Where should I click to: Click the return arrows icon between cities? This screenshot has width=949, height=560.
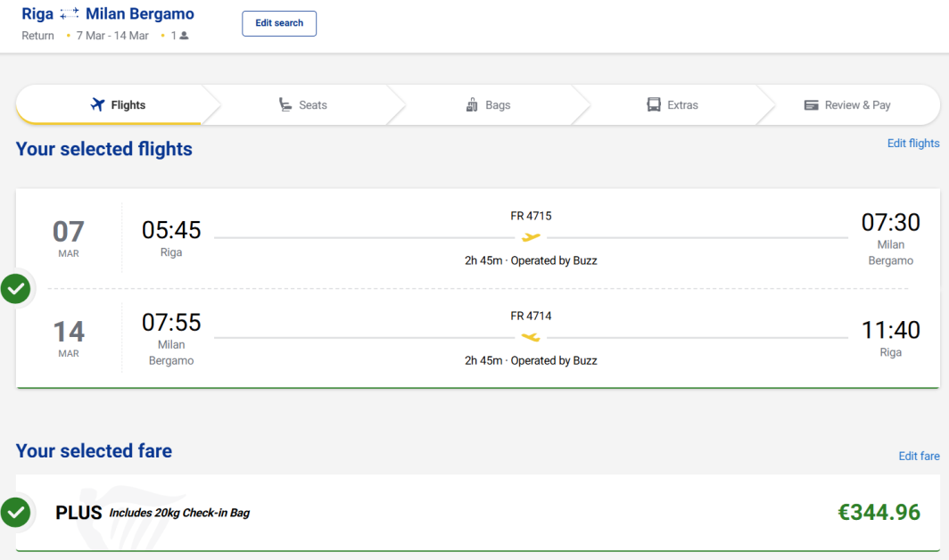pyautogui.click(x=70, y=14)
